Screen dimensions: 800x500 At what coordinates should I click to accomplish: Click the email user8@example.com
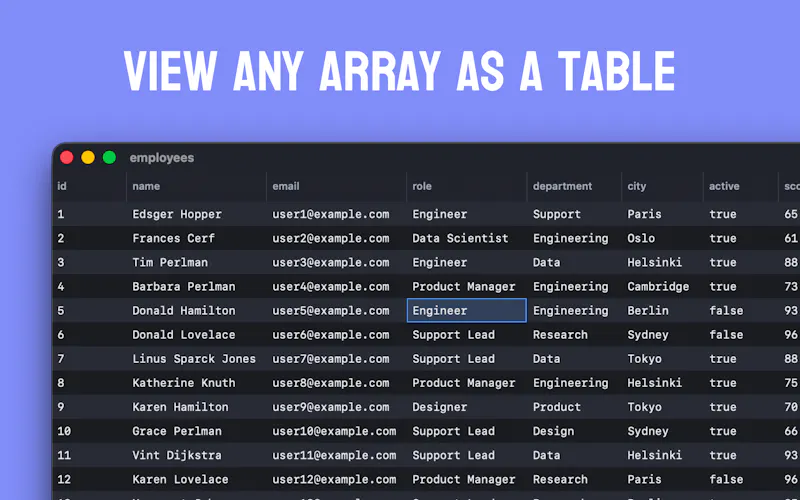click(331, 383)
